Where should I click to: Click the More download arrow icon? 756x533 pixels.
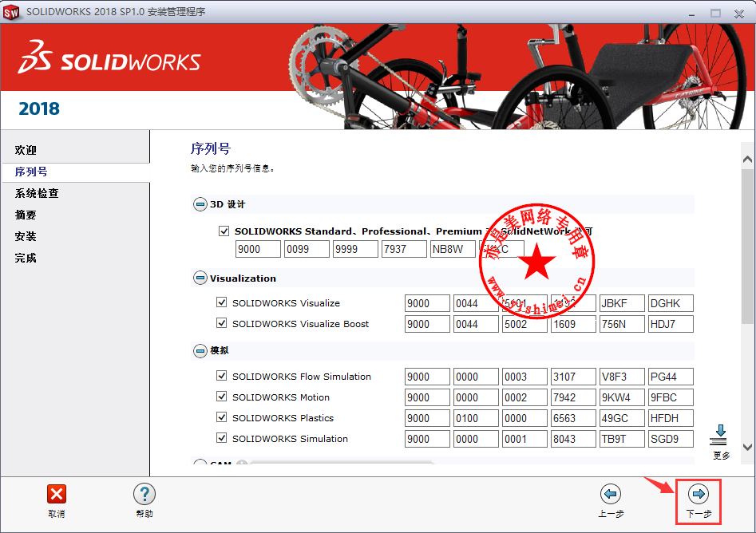720,435
